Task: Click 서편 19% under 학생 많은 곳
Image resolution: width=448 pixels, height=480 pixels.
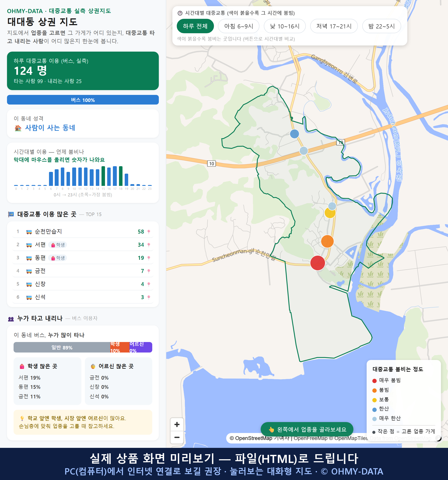Action: pyautogui.click(x=30, y=378)
